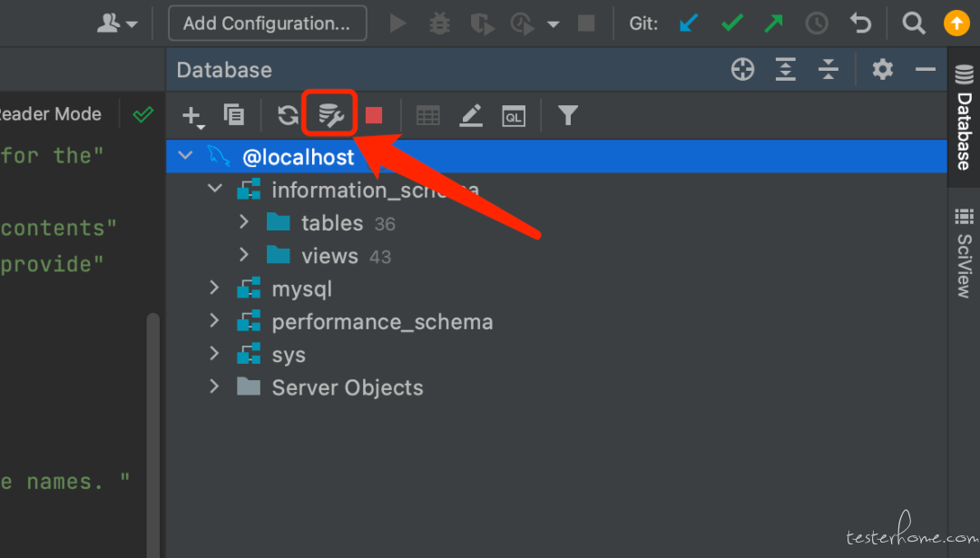Click the profiler run icon

pos(522,24)
